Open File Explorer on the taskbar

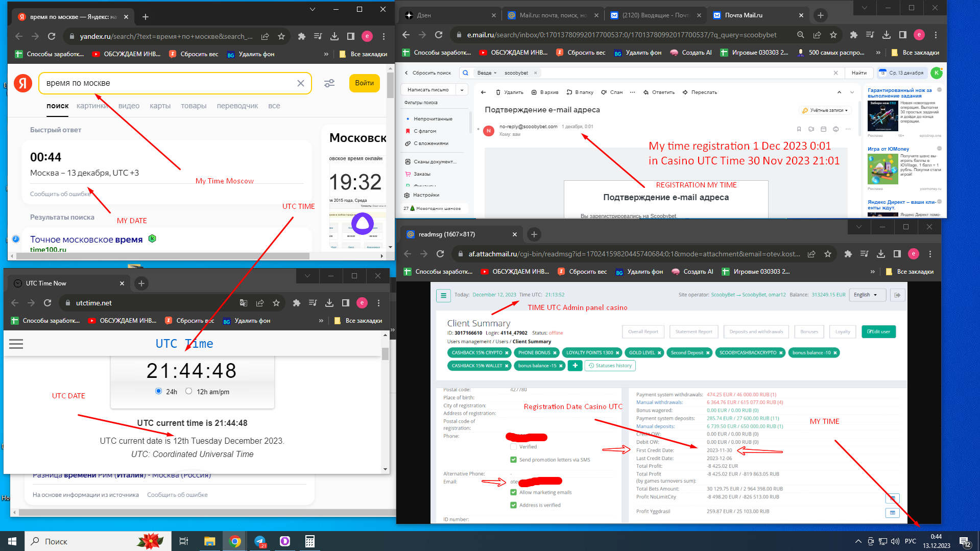(210, 541)
